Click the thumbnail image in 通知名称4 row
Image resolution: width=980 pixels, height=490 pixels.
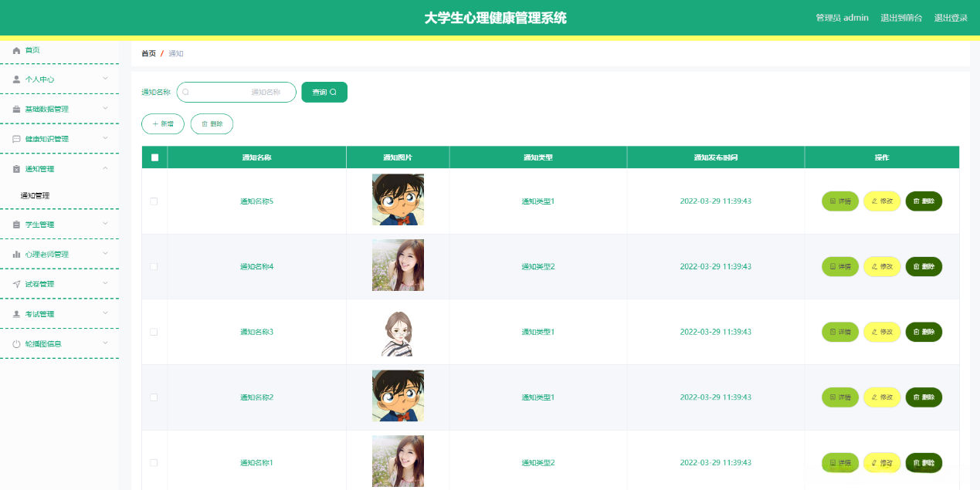tap(398, 265)
